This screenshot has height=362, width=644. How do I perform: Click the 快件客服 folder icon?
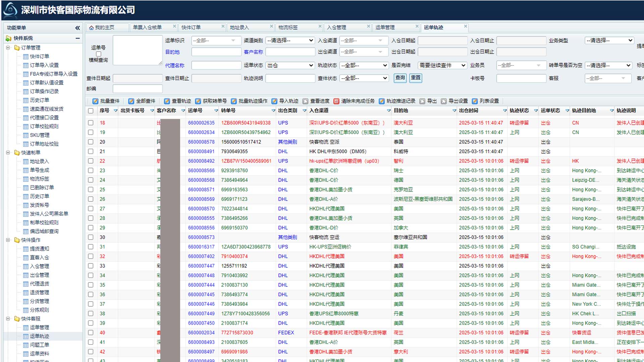pyautogui.click(x=17, y=319)
